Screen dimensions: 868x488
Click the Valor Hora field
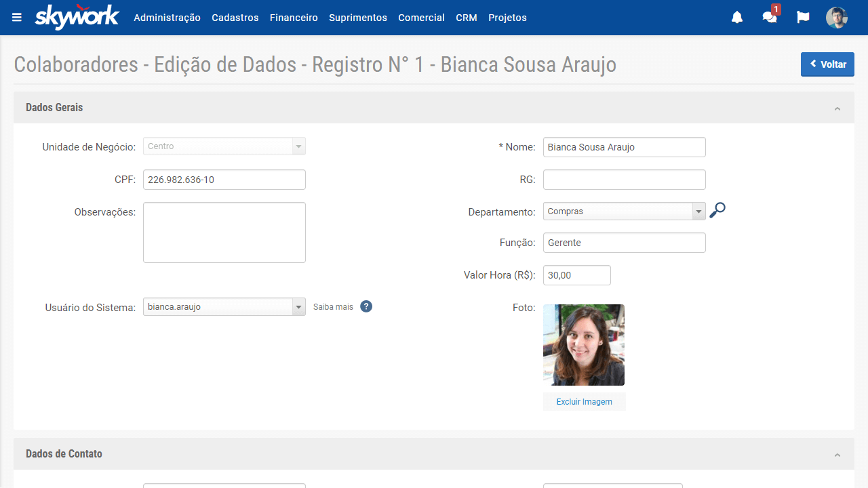(577, 275)
